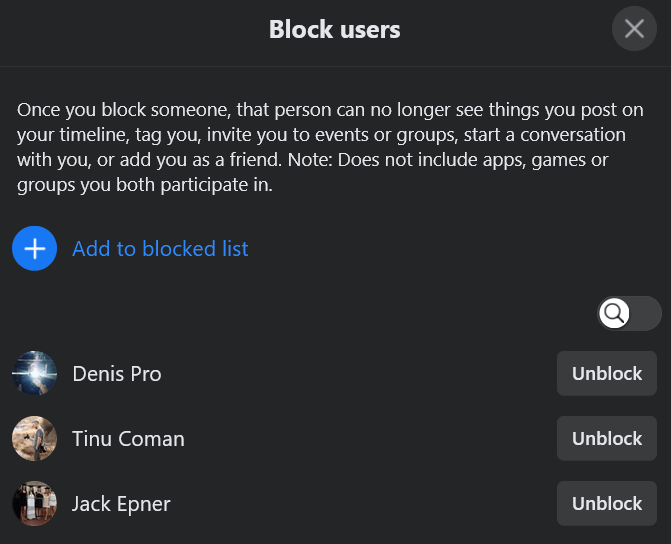Open search with the magnifier icon
671x544 pixels.
(614, 314)
